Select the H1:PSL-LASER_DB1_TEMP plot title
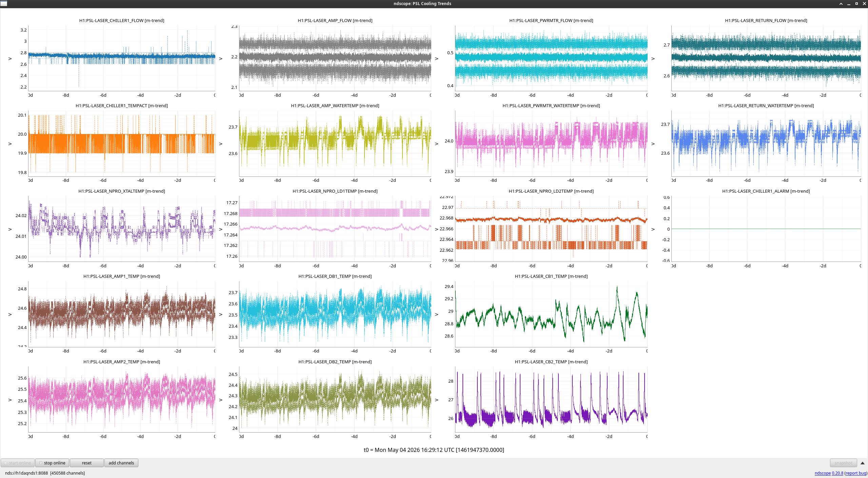868x478 pixels. (x=335, y=276)
